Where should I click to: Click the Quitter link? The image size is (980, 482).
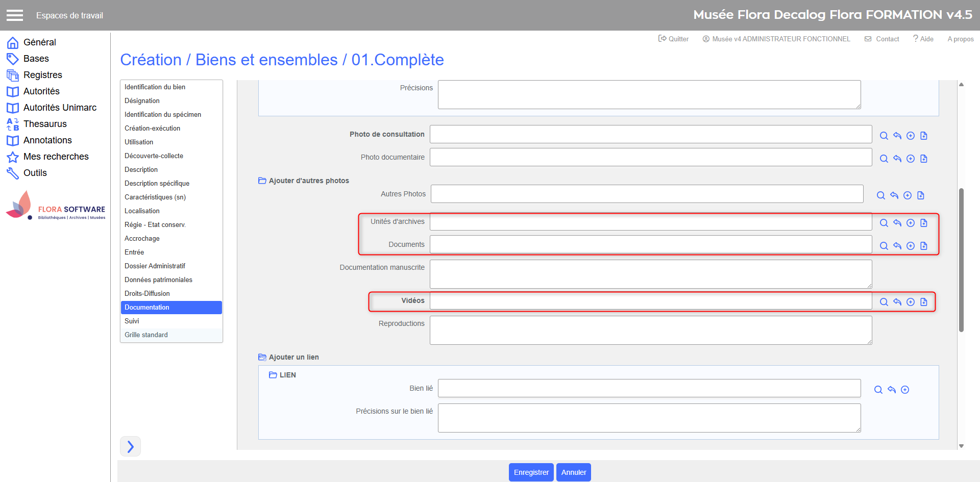coord(673,39)
